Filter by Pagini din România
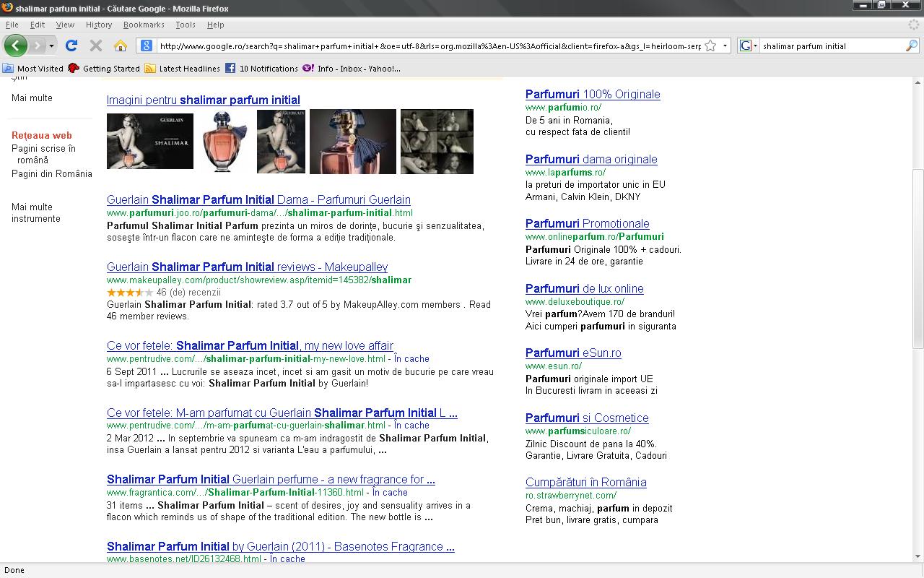The height and width of the screenshot is (578, 924). (x=52, y=173)
